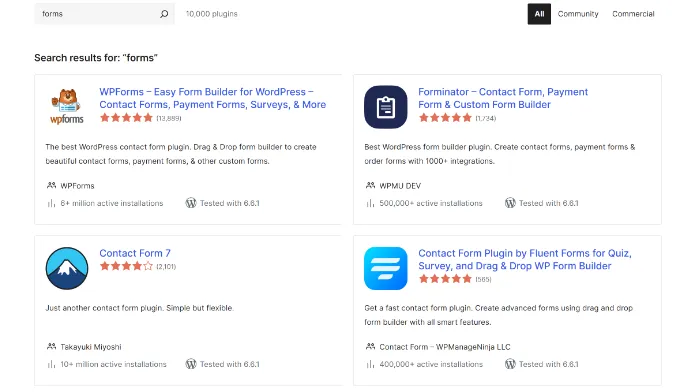680x392 pixels.
Task: Click "Tested with 6.8.1" in Fluent Forms card
Action: [549, 364]
